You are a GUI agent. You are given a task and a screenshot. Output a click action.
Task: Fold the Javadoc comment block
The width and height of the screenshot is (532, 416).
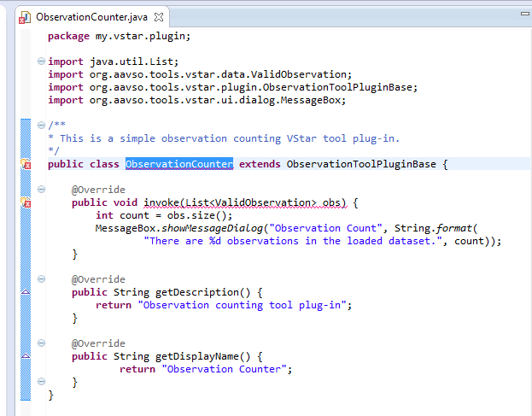(41, 126)
